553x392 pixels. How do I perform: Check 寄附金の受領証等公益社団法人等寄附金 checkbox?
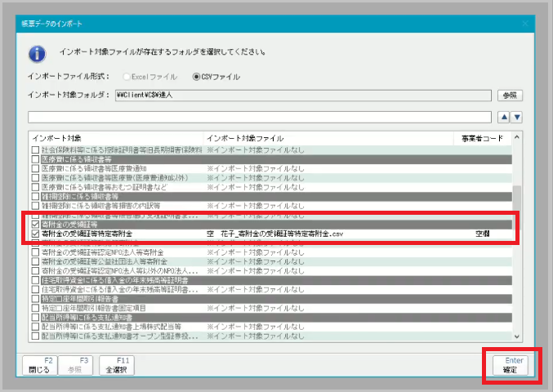coord(35,261)
